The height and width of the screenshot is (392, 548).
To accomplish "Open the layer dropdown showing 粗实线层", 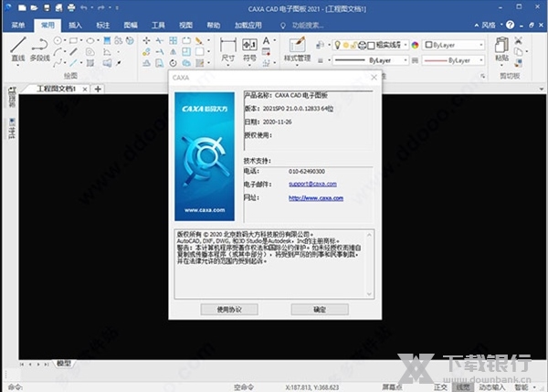I will pos(371,45).
